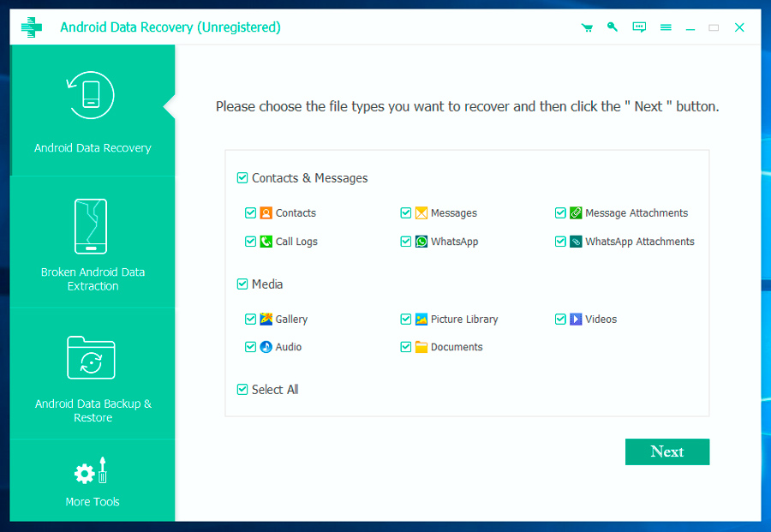Image resolution: width=771 pixels, height=532 pixels.
Task: Click the Next button
Action: pyautogui.click(x=666, y=451)
